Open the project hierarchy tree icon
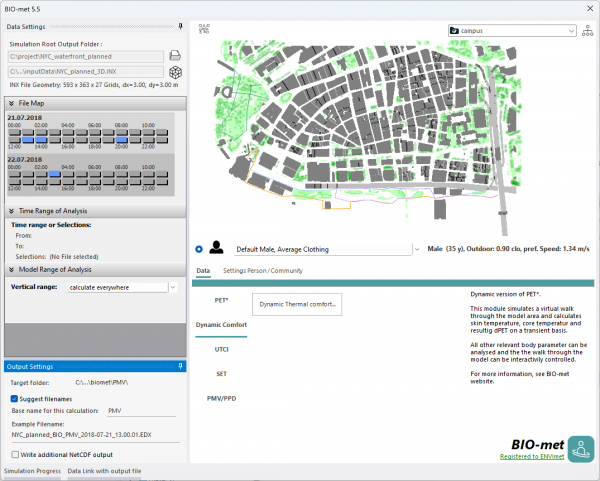 point(588,31)
